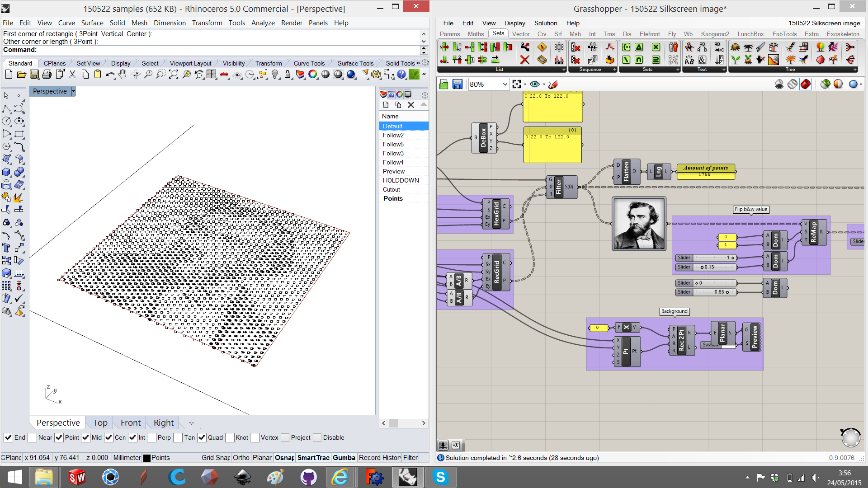Click Record History in the Rhino status bar

point(379,457)
